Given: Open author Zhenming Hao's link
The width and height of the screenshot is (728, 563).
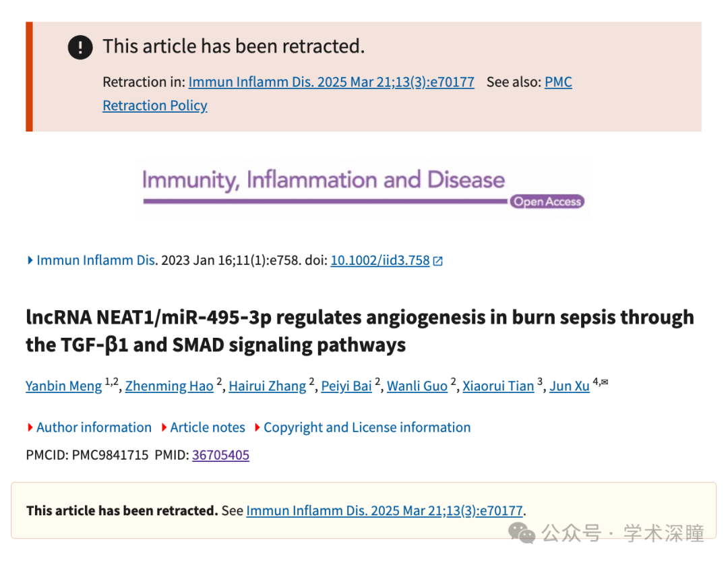Looking at the screenshot, I should click(169, 386).
